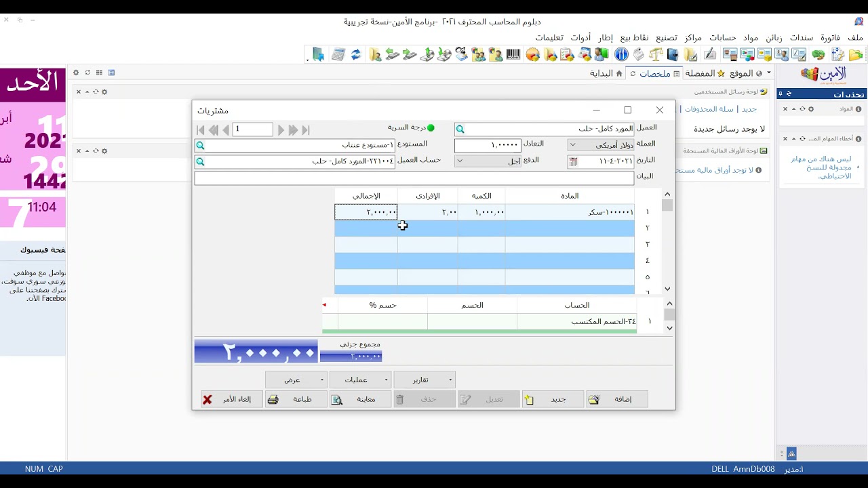Click the folder with user toolbar icon
This screenshot has height=488, width=868.
(375, 54)
